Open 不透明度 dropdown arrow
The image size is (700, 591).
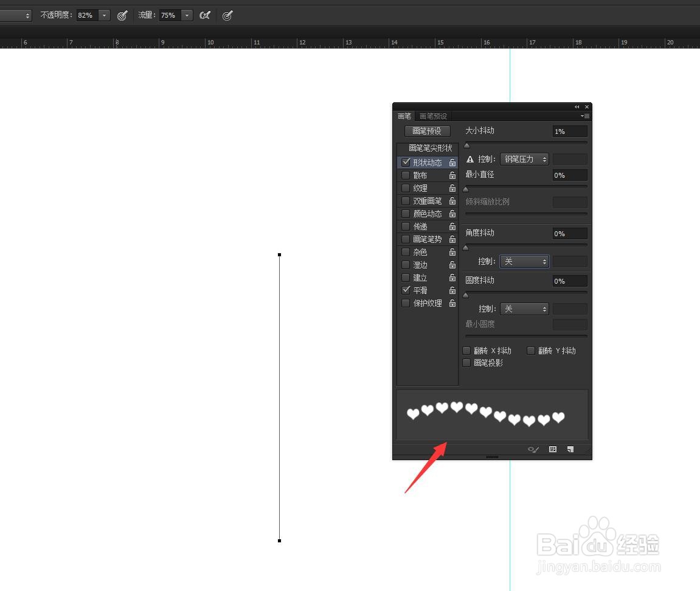(x=104, y=16)
